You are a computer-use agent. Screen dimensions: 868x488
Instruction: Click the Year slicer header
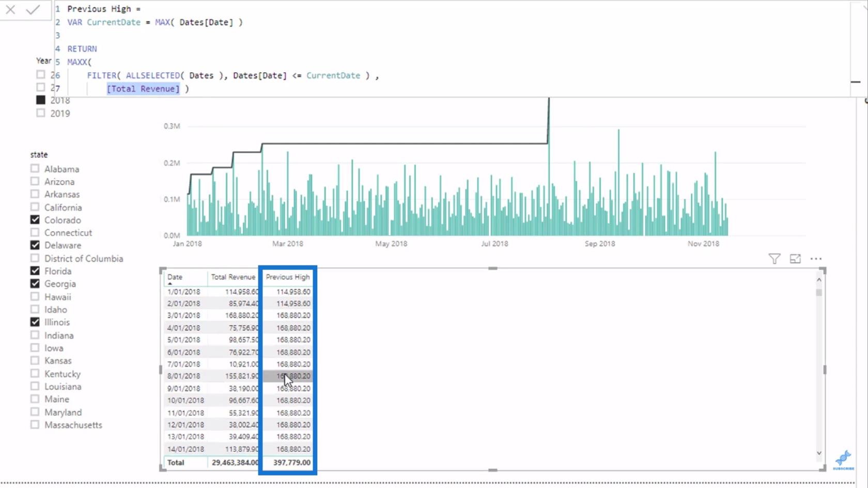tap(43, 60)
